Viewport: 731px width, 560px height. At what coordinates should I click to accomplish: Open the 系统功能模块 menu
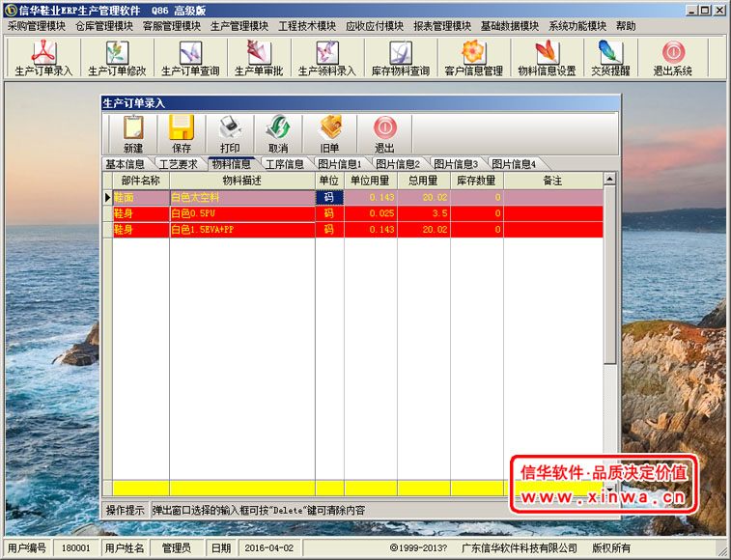click(x=577, y=26)
